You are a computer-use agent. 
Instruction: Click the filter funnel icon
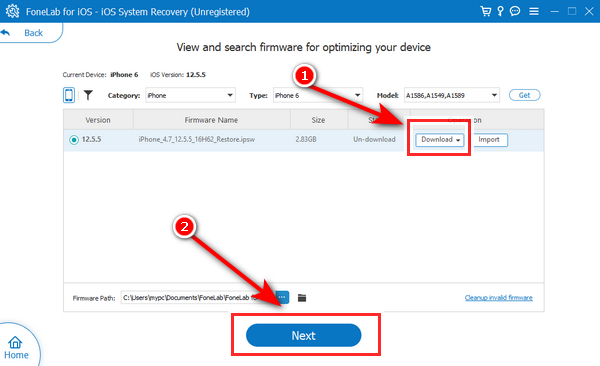(x=88, y=95)
